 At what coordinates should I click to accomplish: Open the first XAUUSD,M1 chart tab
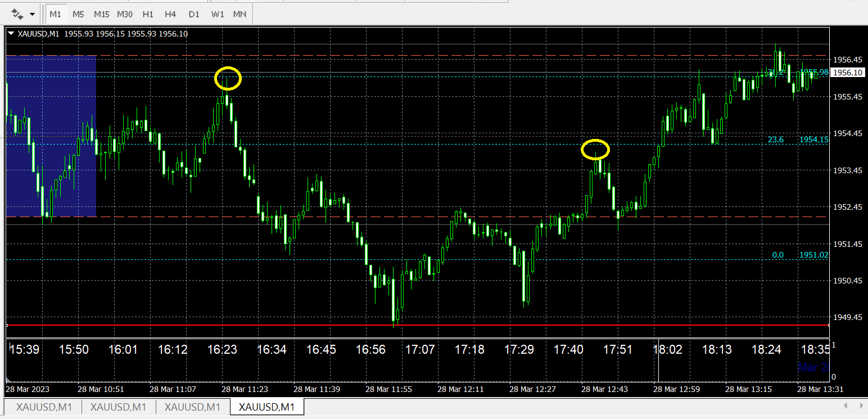[x=44, y=407]
